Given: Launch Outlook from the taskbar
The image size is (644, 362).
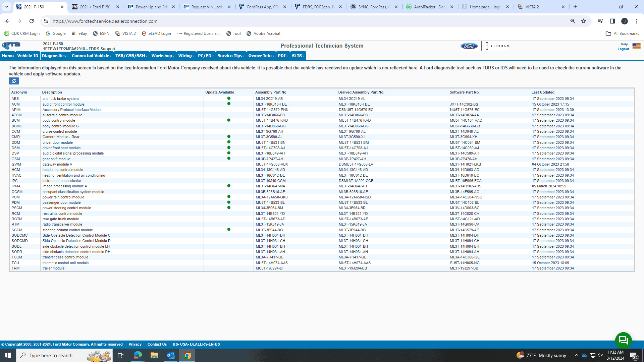Looking at the screenshot, I should click(x=170, y=355).
